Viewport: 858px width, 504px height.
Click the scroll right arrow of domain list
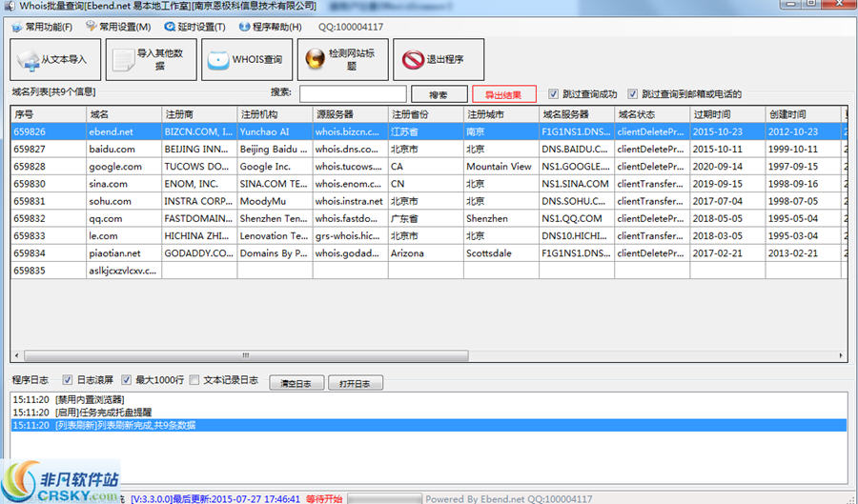point(841,356)
